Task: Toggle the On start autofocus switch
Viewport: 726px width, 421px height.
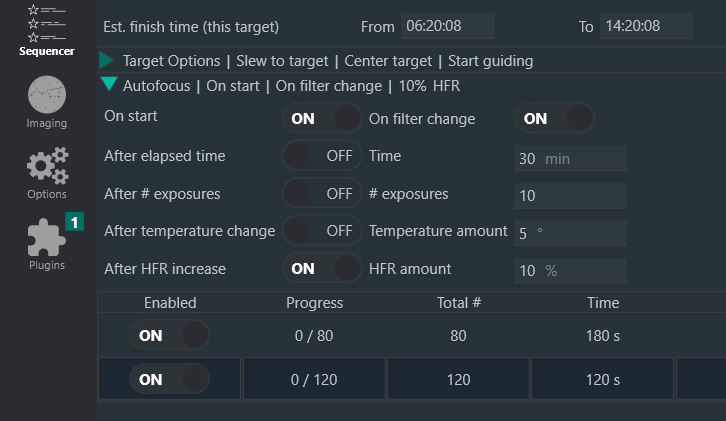Action: click(322, 119)
